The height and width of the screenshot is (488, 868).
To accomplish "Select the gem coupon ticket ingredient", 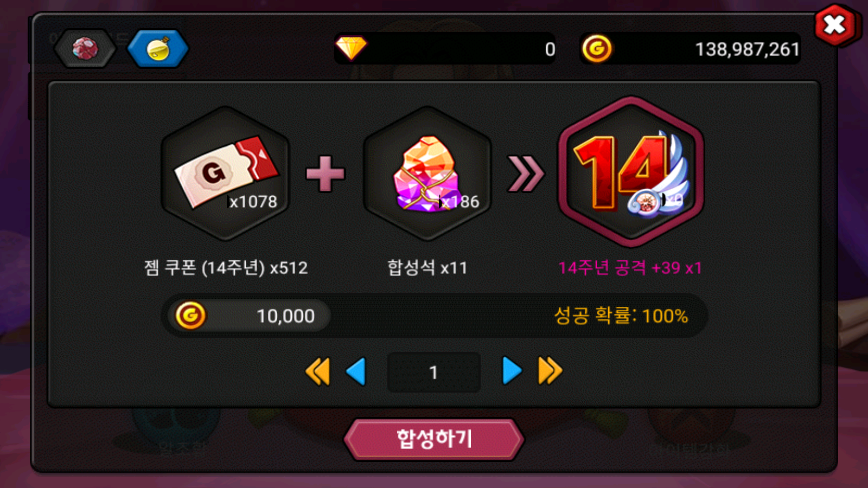I will coord(226,174).
